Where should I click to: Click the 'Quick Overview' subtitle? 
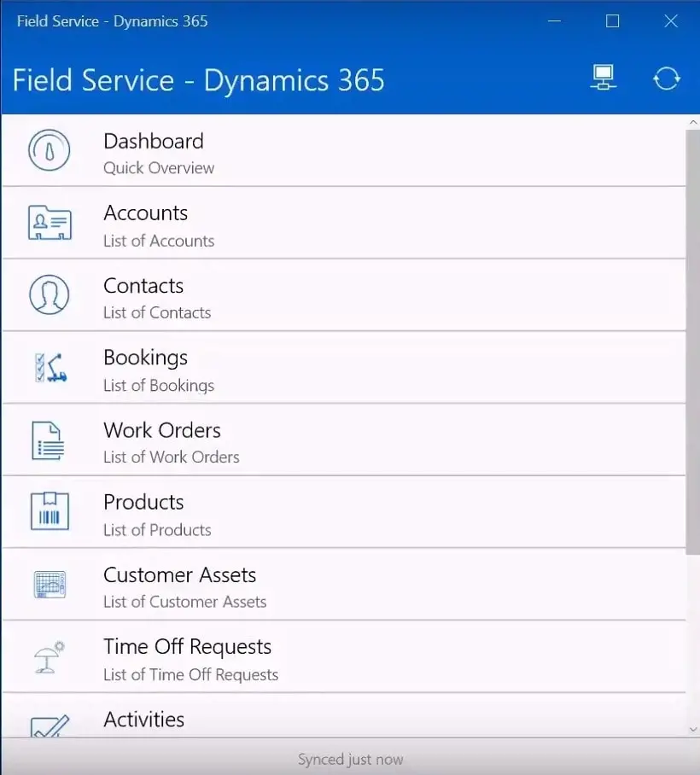(x=159, y=168)
